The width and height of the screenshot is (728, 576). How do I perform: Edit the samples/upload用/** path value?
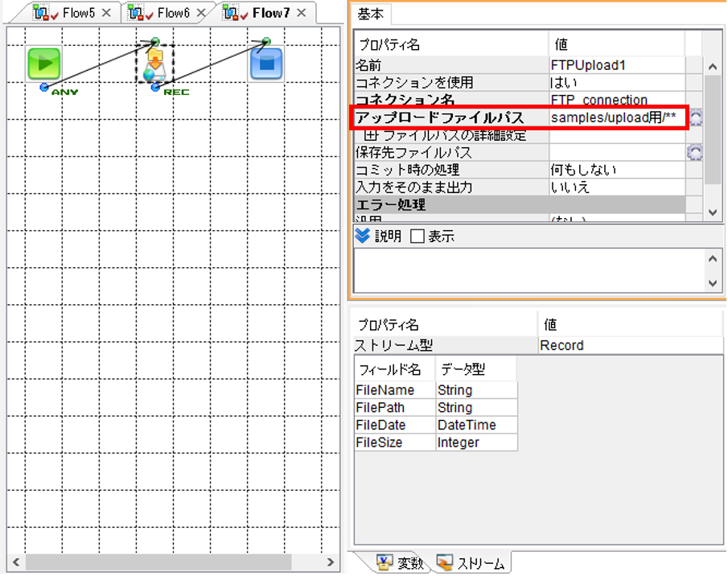click(616, 118)
